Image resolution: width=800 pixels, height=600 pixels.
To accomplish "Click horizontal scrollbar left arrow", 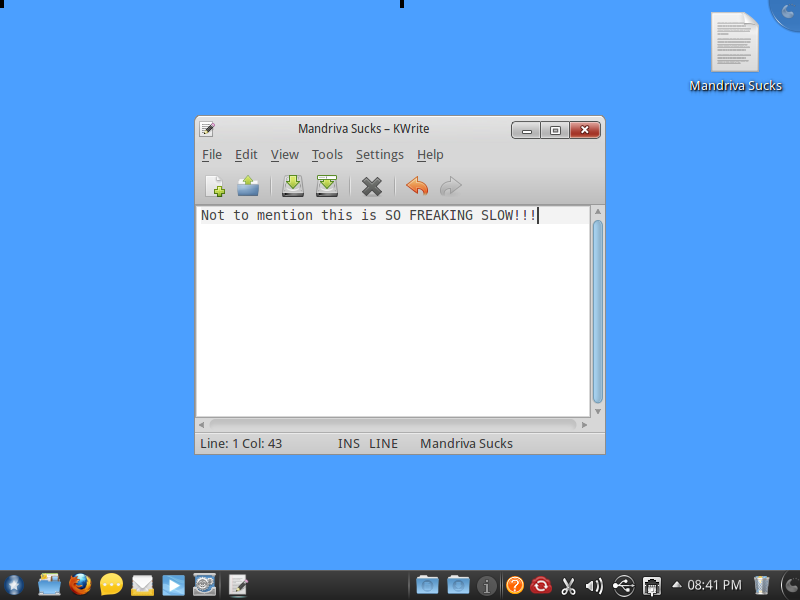I will (202, 424).
